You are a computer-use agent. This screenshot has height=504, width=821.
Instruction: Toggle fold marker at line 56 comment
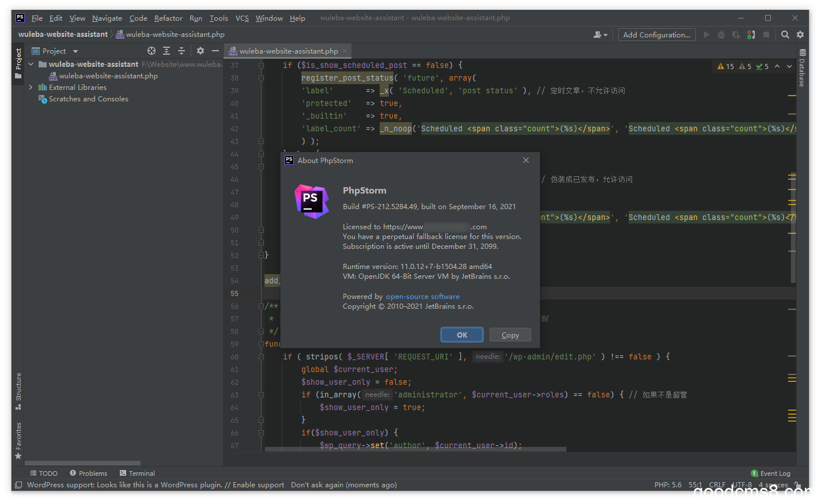261,306
